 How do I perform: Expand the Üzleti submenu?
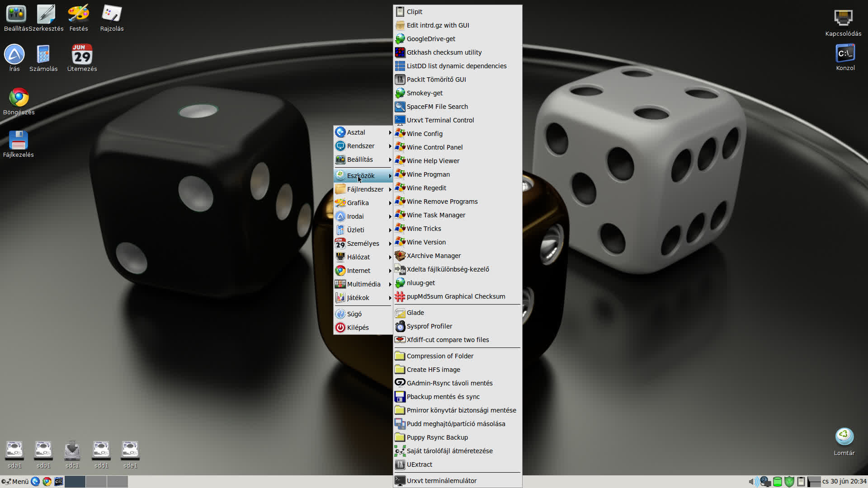click(x=363, y=230)
